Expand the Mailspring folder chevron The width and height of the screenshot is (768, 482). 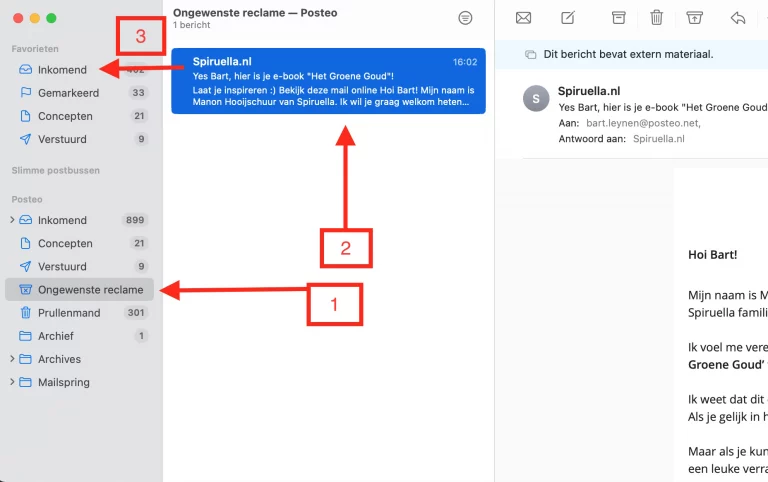click(12, 382)
